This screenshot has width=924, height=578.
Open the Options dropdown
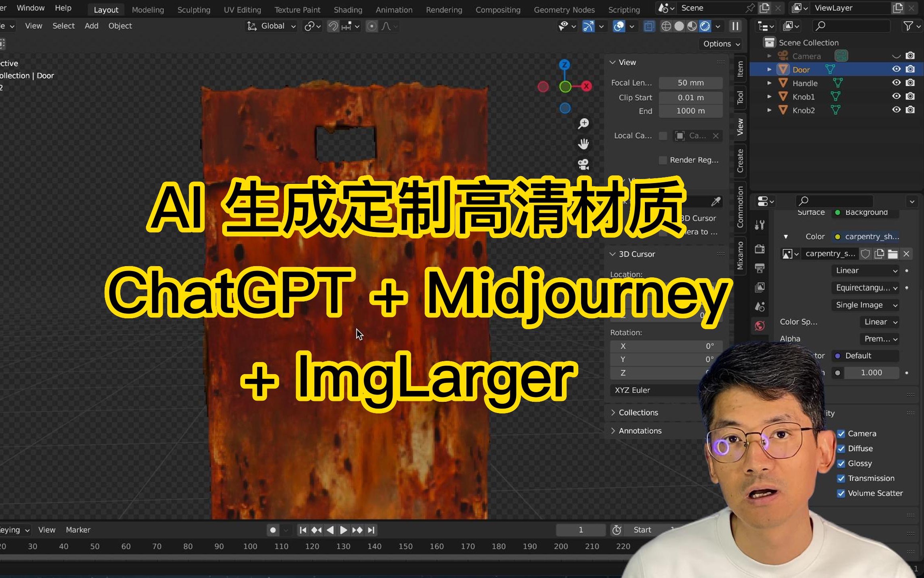coord(721,44)
